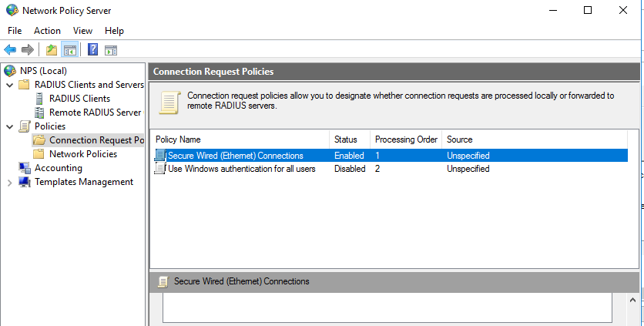Click the Connection Request Policies folder icon
644x326 pixels.
tap(39, 140)
